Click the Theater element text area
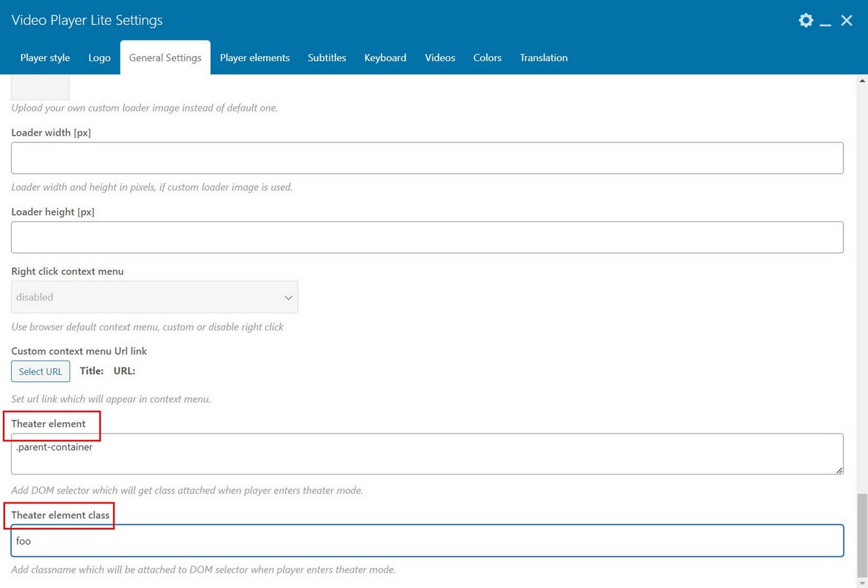Image resolution: width=868 pixels, height=588 pixels. click(427, 454)
